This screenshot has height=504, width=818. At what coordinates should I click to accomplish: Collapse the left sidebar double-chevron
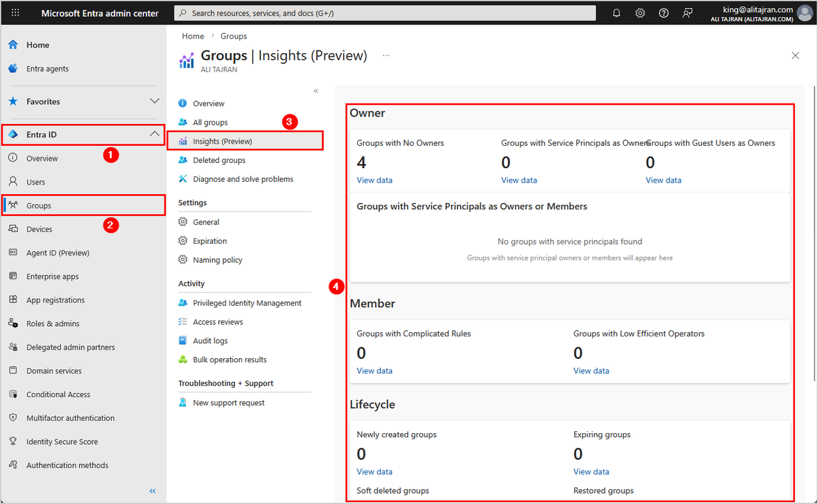(x=153, y=490)
